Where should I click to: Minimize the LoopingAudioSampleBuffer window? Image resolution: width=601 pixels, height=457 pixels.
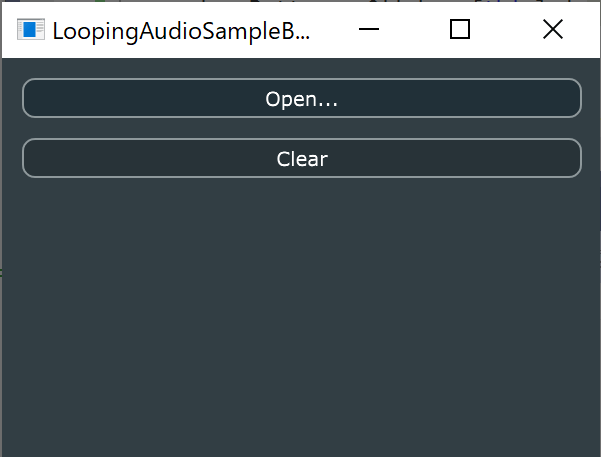[x=369, y=30]
